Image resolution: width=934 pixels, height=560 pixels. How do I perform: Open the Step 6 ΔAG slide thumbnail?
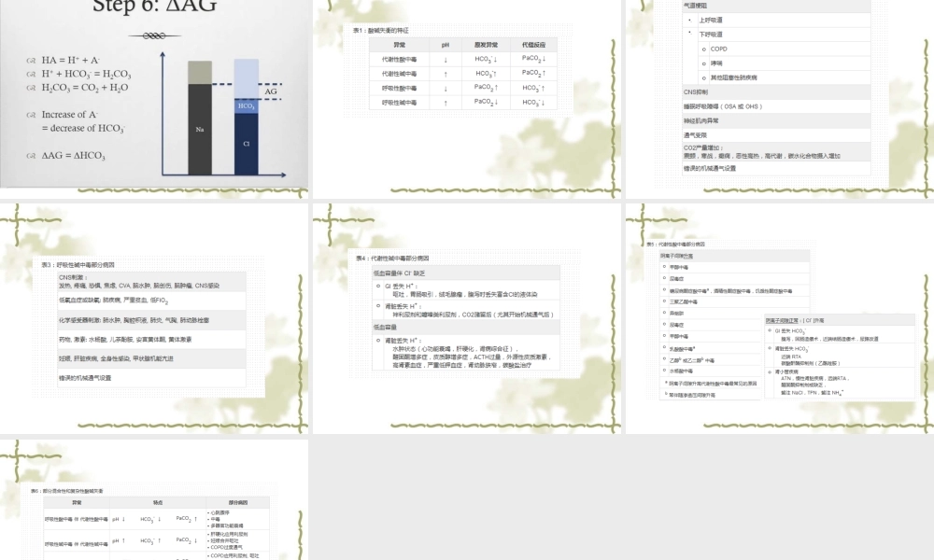point(154,93)
